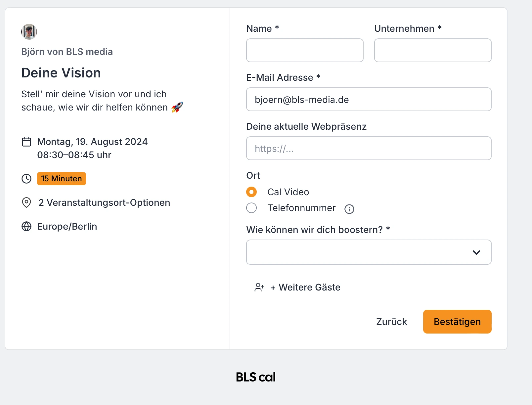Click the prefilled E-Mail Adresse field
The width and height of the screenshot is (532, 405).
coord(369,99)
